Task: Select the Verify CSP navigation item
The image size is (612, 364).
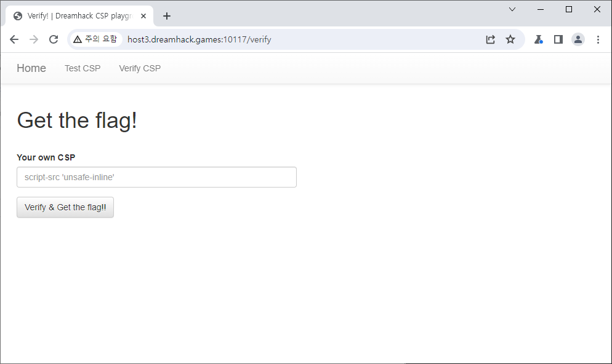Action: (x=140, y=68)
